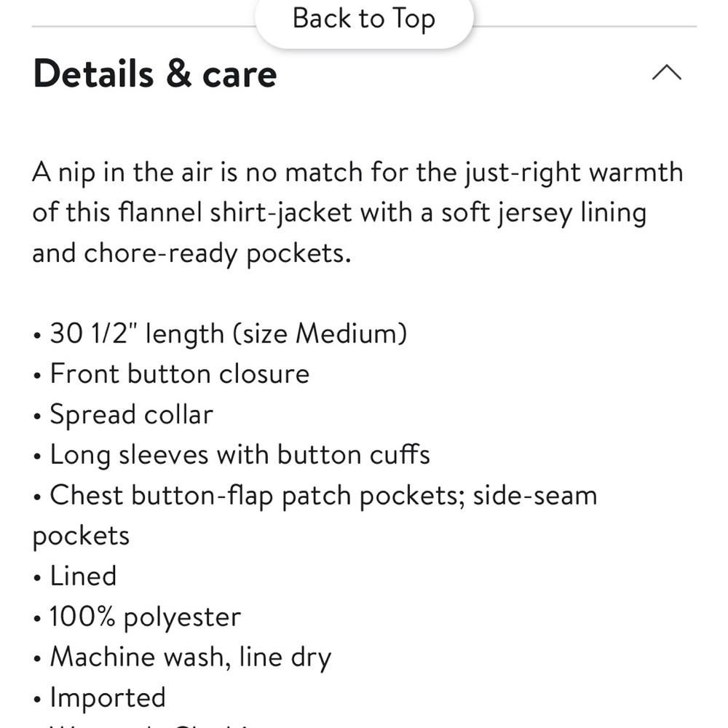Click the 'Front button closure' bullet line
This screenshot has width=728, height=728.
[x=178, y=373]
